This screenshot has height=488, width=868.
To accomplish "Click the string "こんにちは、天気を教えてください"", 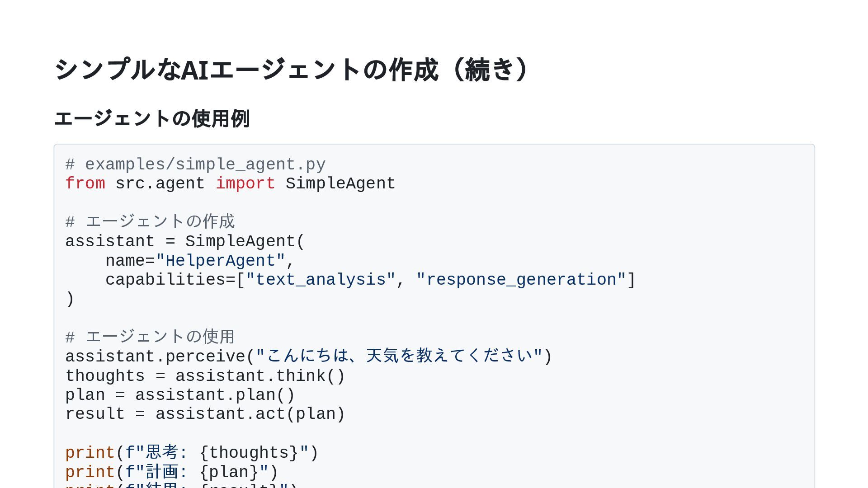I will (399, 356).
